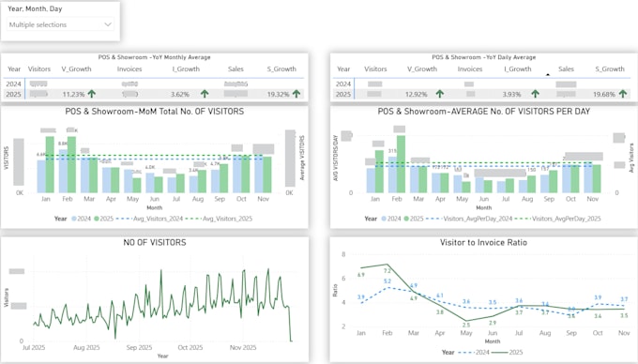This screenshot has width=638, height=364.
Task: Select the 3.62% growth cell
Action: pos(180,95)
